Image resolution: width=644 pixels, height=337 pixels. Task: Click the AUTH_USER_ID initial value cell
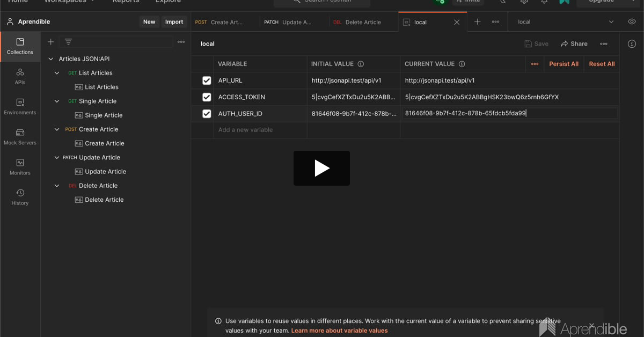tap(354, 114)
